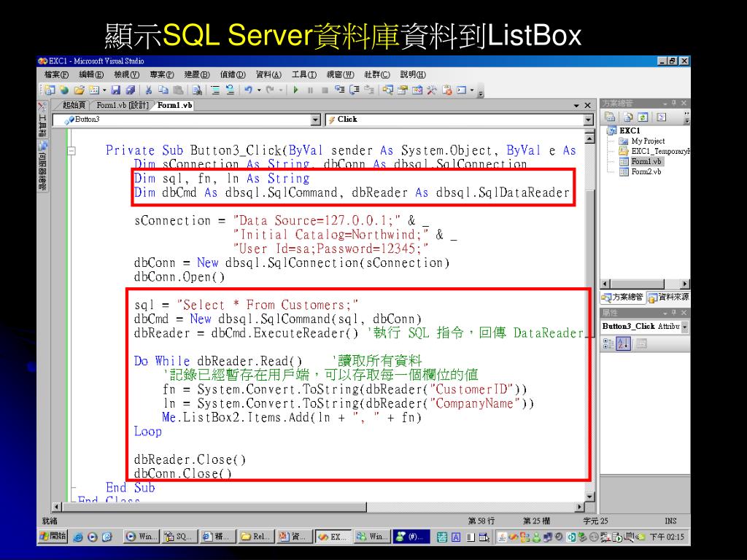The image size is (747, 560).
Task: Click the code editor horizontal scrollbar
Action: [319, 507]
